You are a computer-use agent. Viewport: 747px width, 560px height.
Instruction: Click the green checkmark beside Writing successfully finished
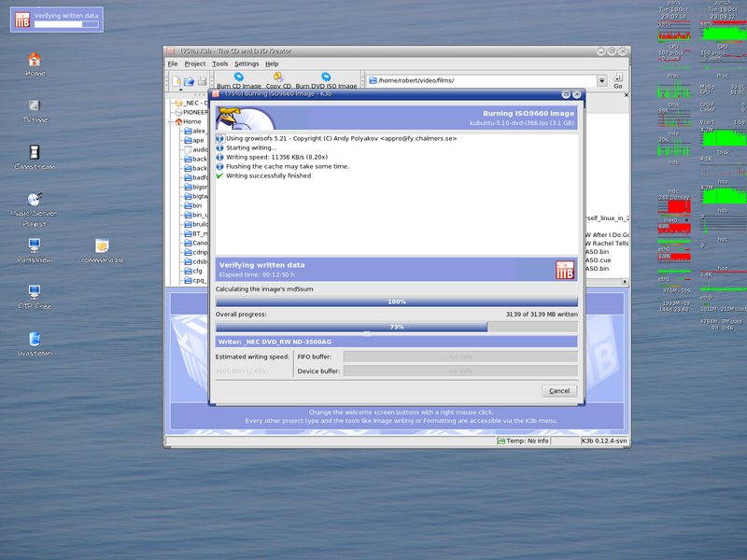[219, 175]
